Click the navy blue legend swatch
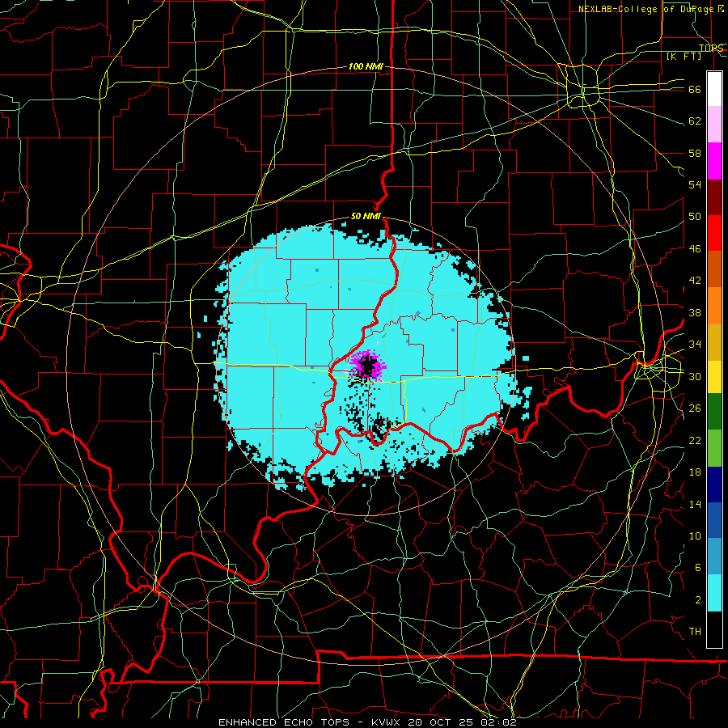The image size is (728, 728). click(x=714, y=485)
